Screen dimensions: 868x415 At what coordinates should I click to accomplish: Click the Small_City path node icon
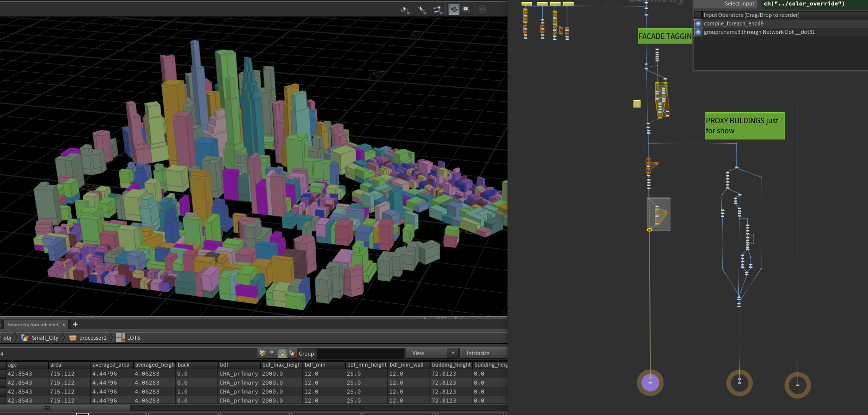(x=25, y=338)
